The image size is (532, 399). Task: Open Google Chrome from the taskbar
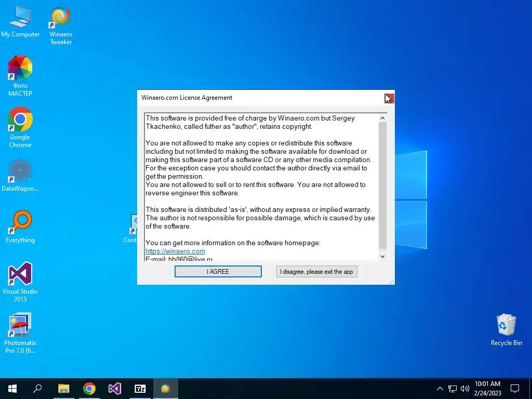pos(89,389)
